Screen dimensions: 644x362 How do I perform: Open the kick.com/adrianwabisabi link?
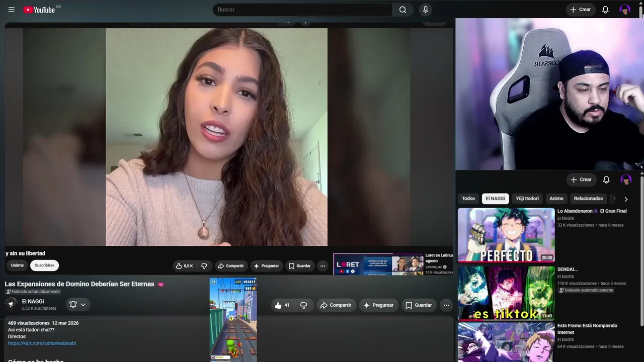[42, 343]
